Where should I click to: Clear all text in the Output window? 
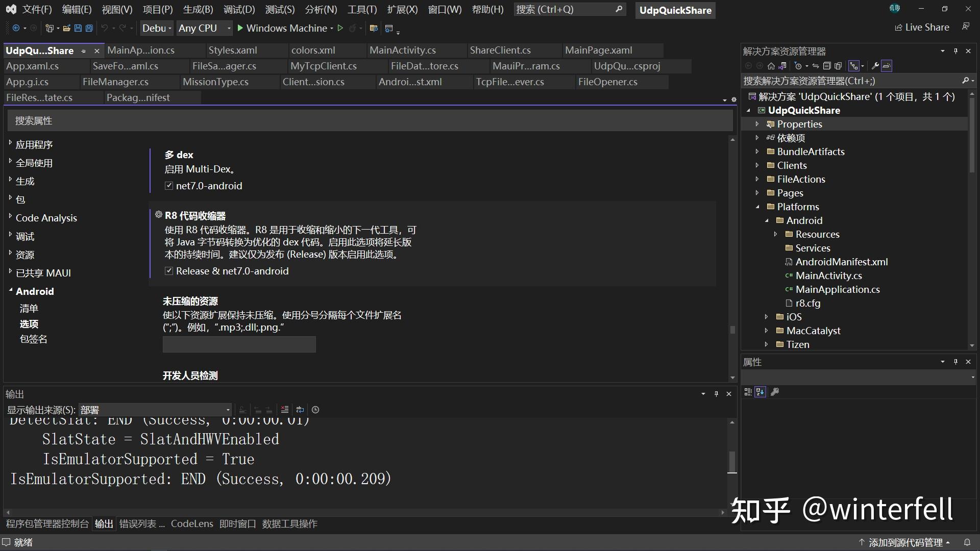click(285, 410)
